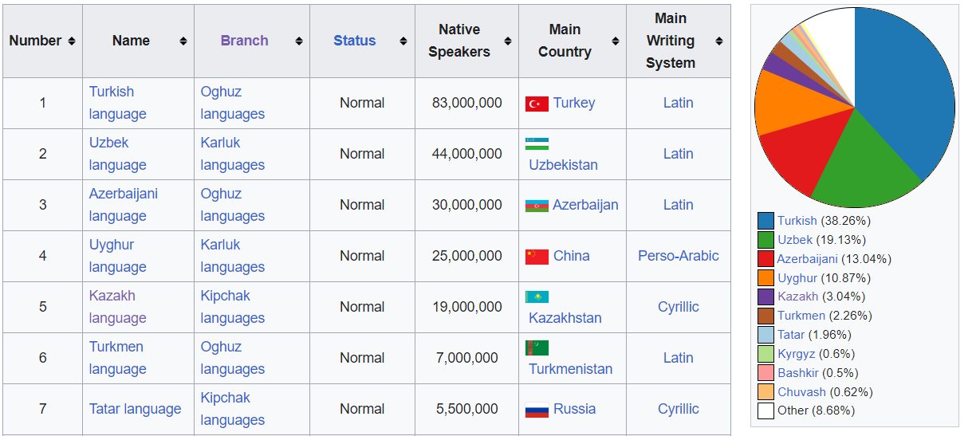
Task: Click the Kazakhstan flag icon
Action: click(537, 297)
